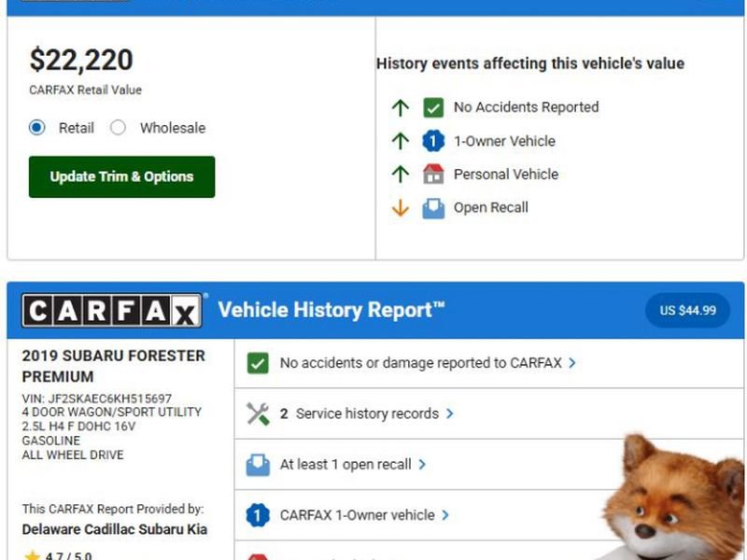Click the green checkmark beside no accidents reported
The height and width of the screenshot is (560, 747).
(x=258, y=363)
